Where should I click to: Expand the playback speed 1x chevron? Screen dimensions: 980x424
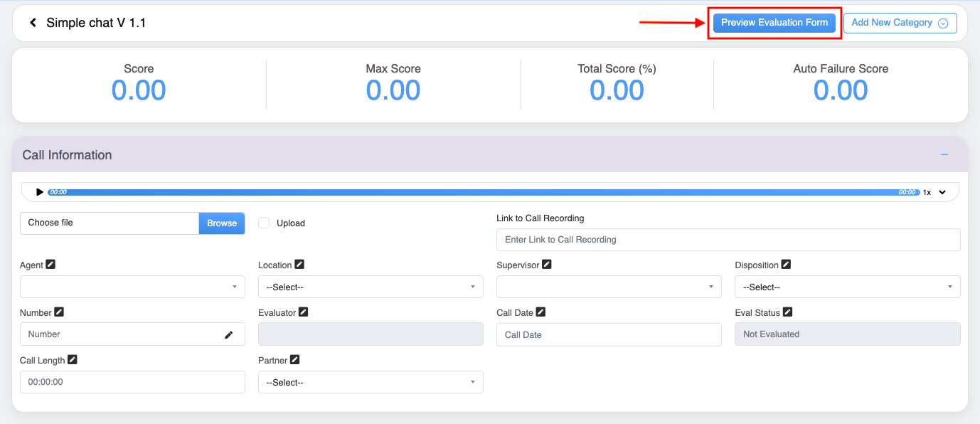coord(942,192)
